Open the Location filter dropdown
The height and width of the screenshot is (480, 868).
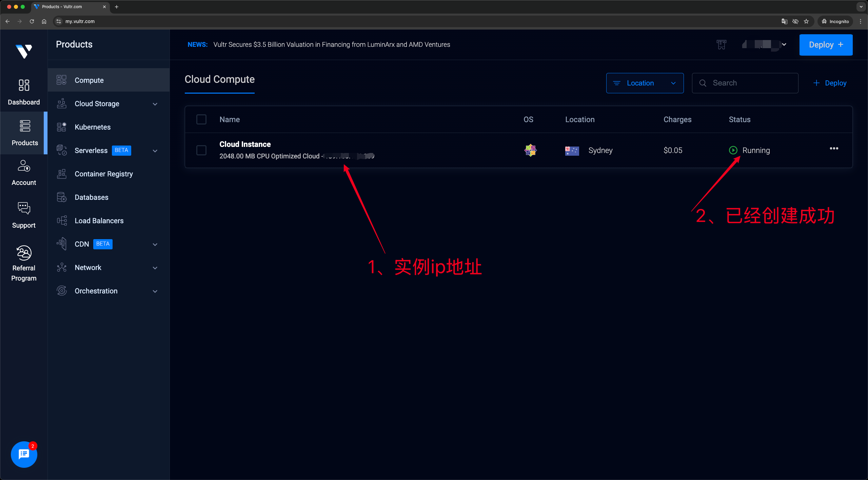645,83
